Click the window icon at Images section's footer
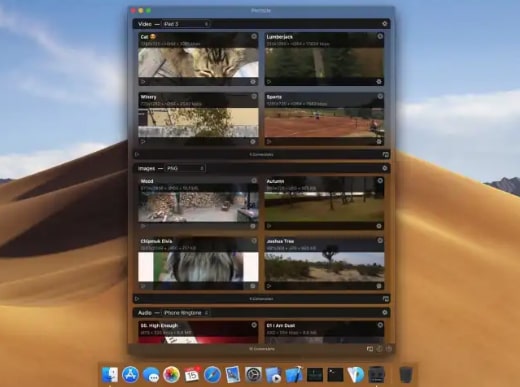This screenshot has height=387, width=520. [385, 299]
